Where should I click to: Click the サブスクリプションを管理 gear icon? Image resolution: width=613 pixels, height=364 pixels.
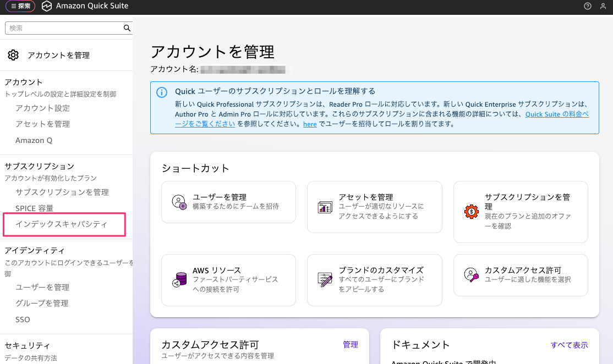pos(471,211)
